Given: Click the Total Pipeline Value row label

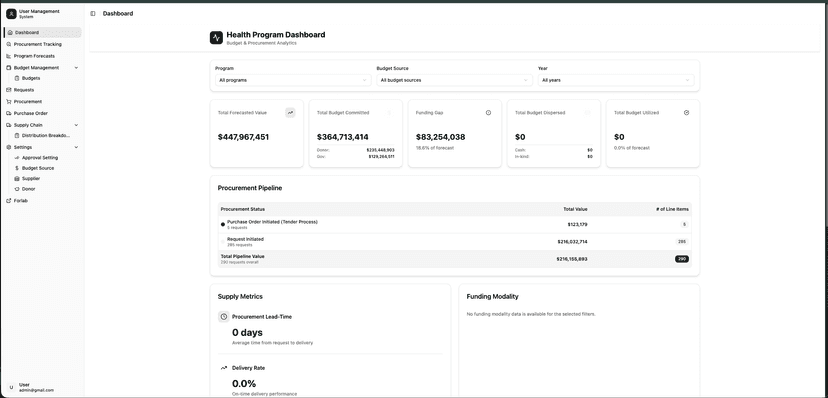Looking at the screenshot, I should [243, 257].
